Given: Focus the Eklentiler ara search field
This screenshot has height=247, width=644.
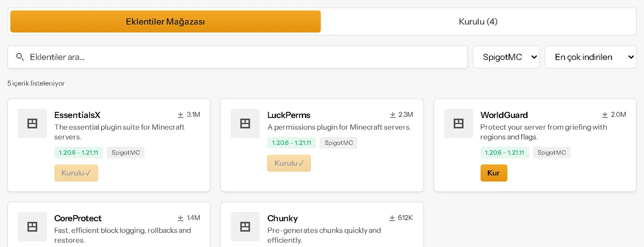Looking at the screenshot, I should [x=237, y=57].
